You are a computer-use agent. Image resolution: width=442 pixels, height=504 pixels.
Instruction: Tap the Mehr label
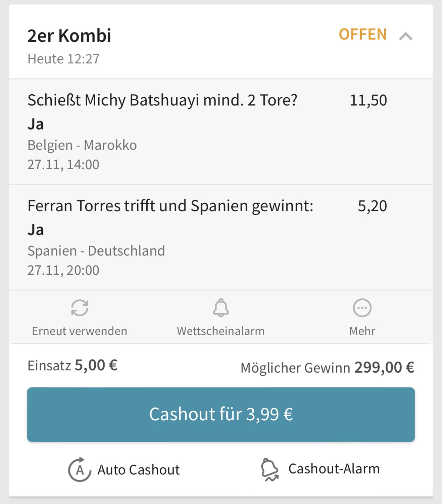(x=362, y=331)
